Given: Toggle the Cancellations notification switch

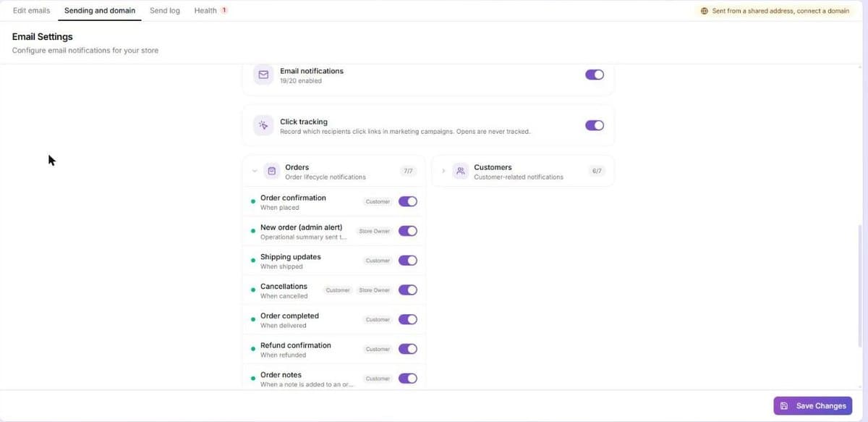Looking at the screenshot, I should [408, 290].
